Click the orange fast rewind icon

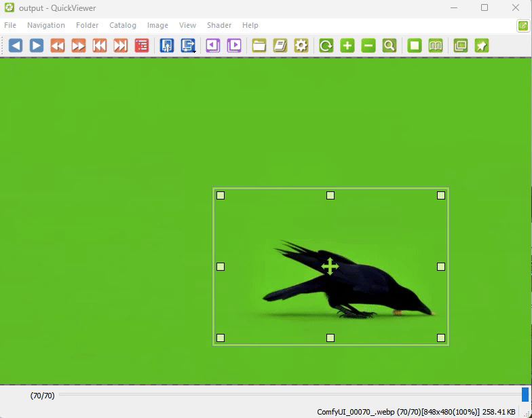[x=58, y=45]
